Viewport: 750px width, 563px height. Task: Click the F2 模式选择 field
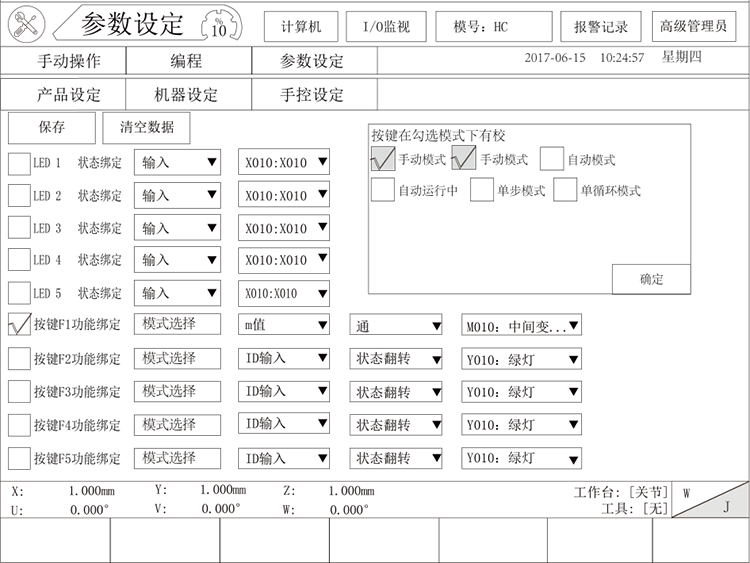pos(177,358)
